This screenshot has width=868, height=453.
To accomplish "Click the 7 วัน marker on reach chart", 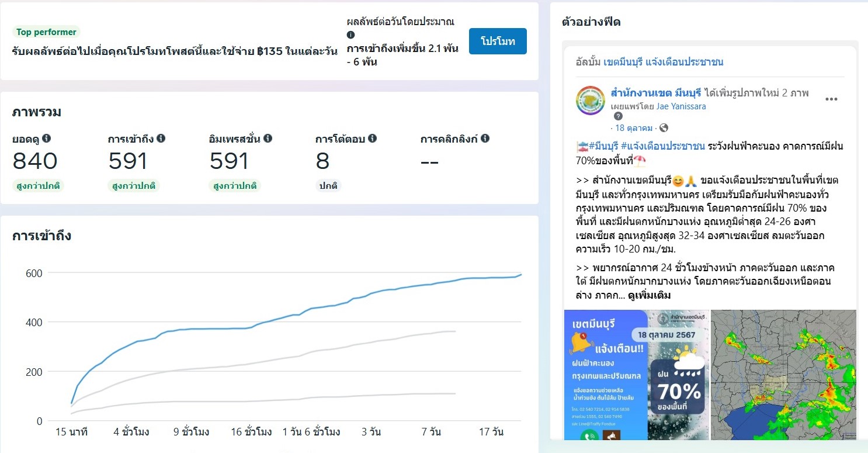I will (431, 433).
